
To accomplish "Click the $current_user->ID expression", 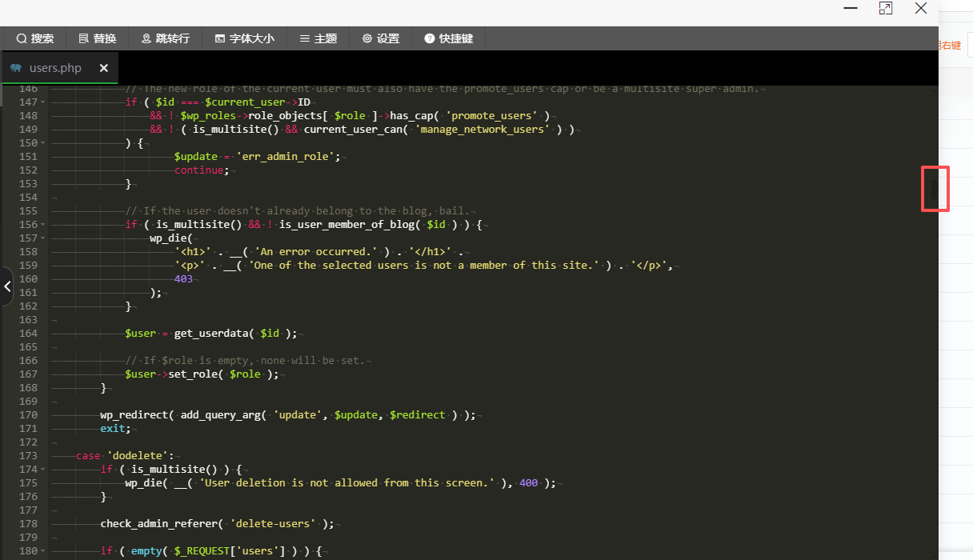I will click(257, 102).
